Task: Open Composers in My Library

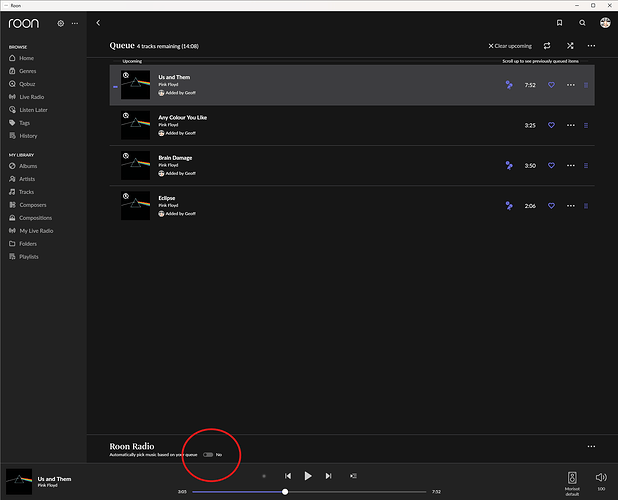Action: (28, 205)
